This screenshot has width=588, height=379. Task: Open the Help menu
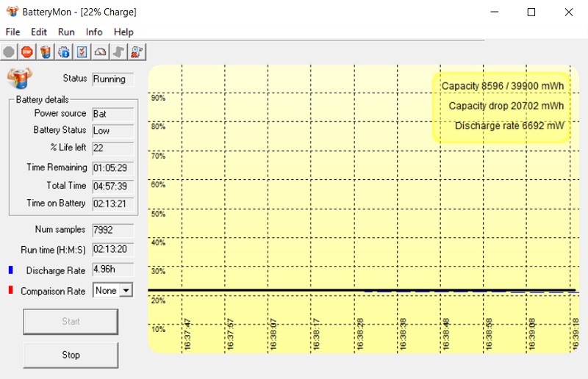pos(123,32)
